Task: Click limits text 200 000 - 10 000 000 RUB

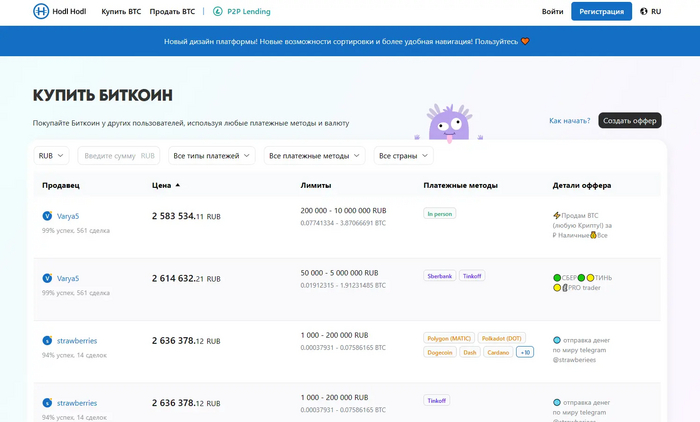Action: pos(343,210)
